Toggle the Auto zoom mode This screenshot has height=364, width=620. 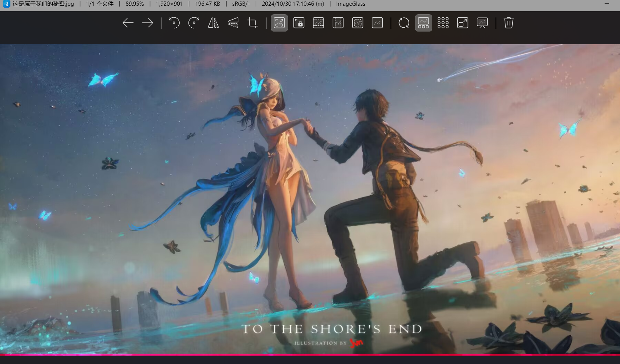(279, 23)
